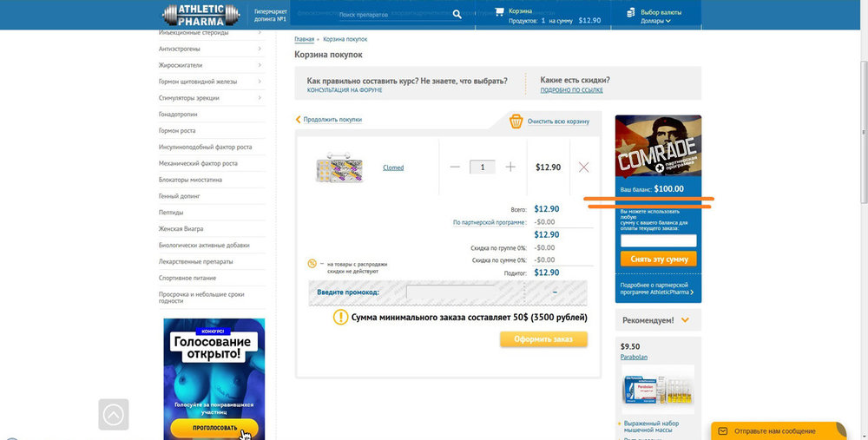Click the Продолжить покупки link
The image size is (868, 440).
pos(332,120)
